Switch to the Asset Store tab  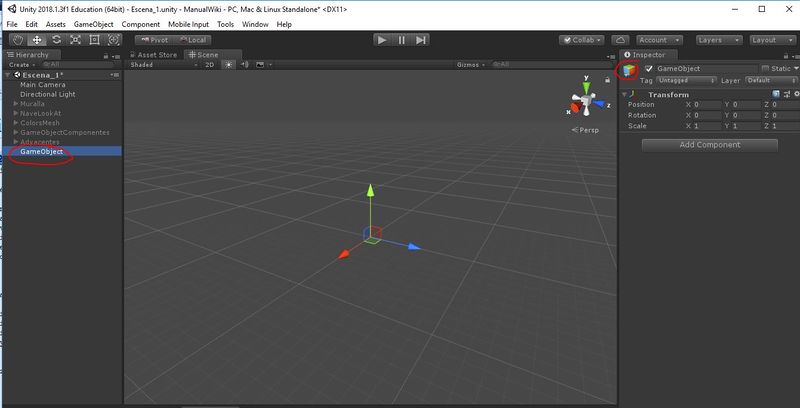[153, 55]
